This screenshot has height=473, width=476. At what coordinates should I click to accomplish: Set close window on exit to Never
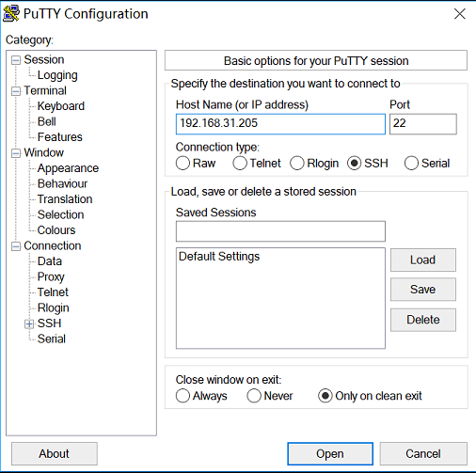coord(254,396)
